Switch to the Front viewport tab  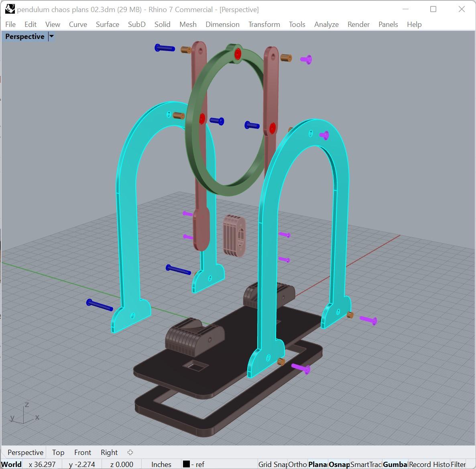pos(83,452)
